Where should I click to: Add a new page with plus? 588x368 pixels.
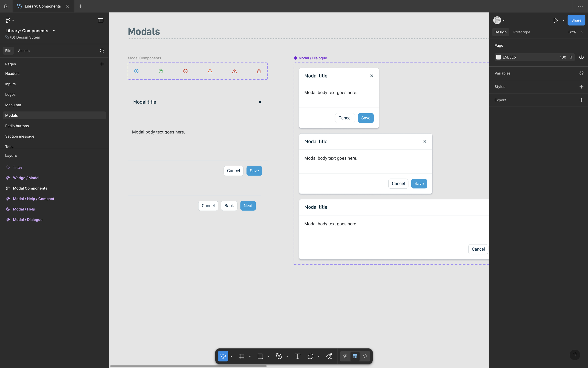pyautogui.click(x=102, y=64)
